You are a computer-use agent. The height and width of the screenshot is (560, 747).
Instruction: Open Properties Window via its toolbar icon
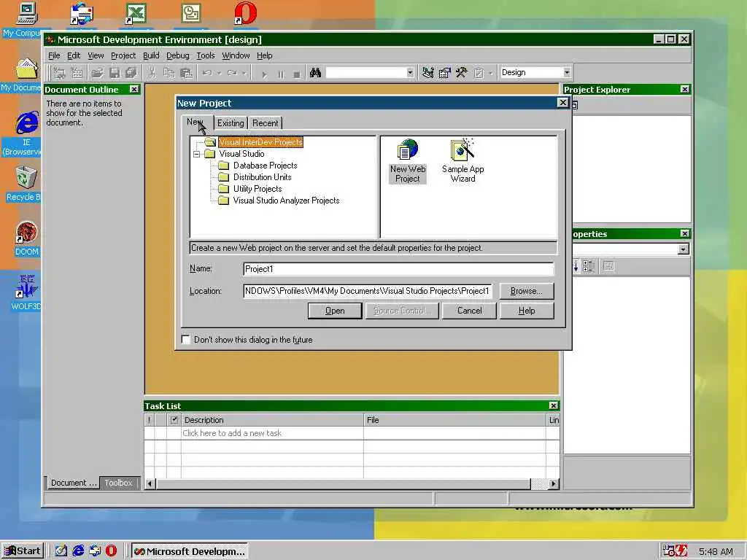point(444,73)
